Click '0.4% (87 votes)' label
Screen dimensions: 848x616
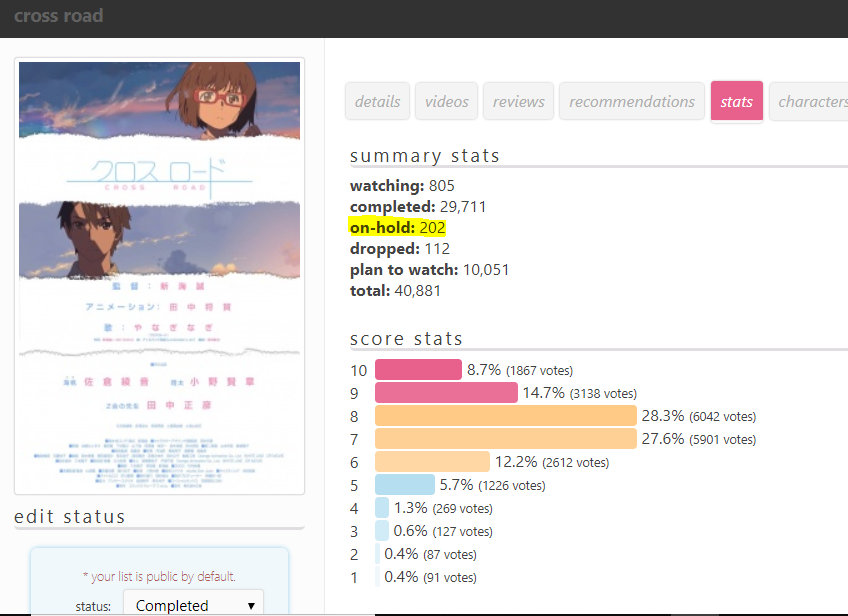430,554
